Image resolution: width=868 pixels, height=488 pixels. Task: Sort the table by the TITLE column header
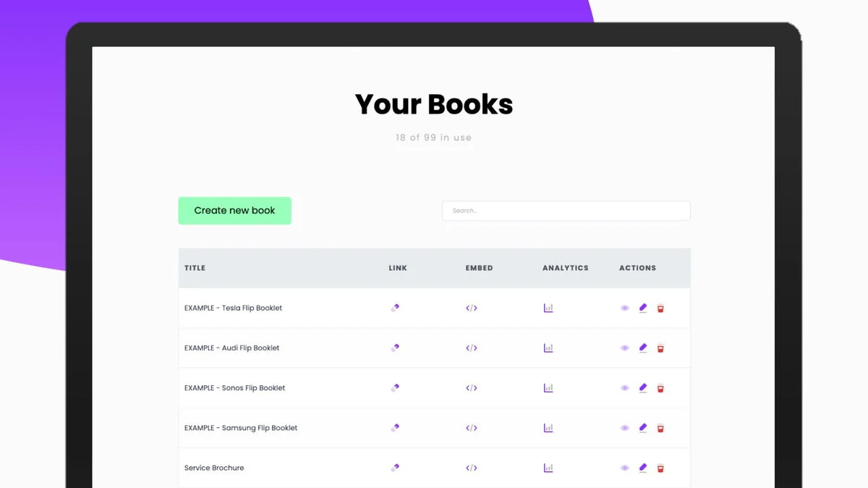195,267
